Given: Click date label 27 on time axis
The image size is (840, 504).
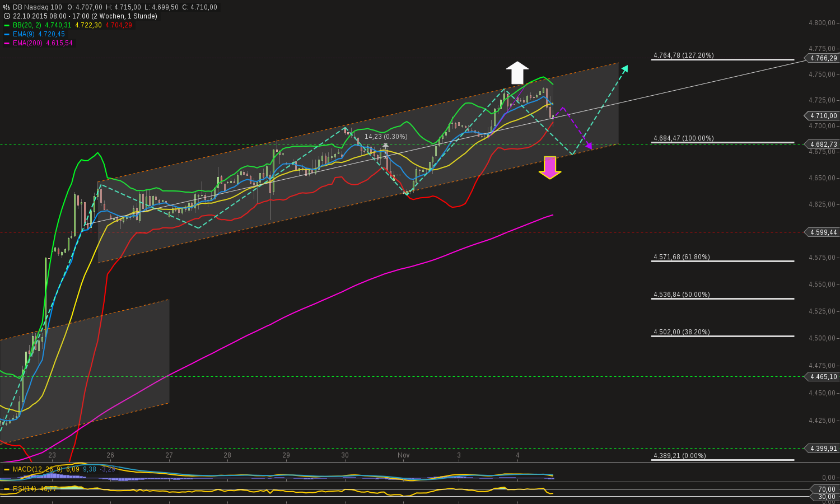Looking at the screenshot, I should (x=169, y=456).
